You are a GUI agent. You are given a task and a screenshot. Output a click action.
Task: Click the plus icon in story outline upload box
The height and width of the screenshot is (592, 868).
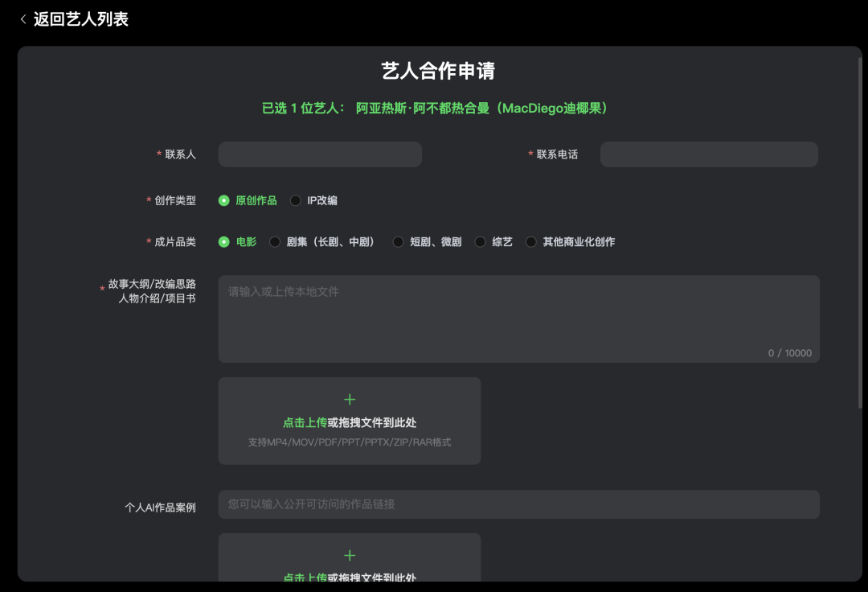point(350,400)
